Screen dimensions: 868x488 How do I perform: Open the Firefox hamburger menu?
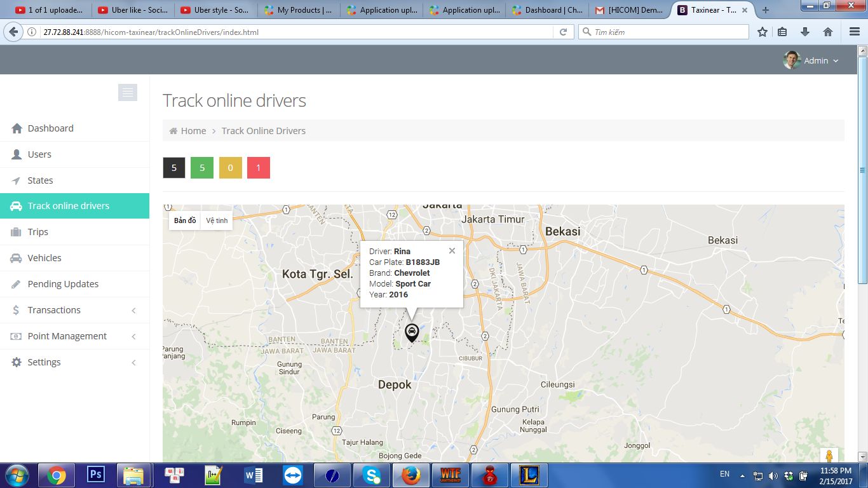click(x=855, y=32)
